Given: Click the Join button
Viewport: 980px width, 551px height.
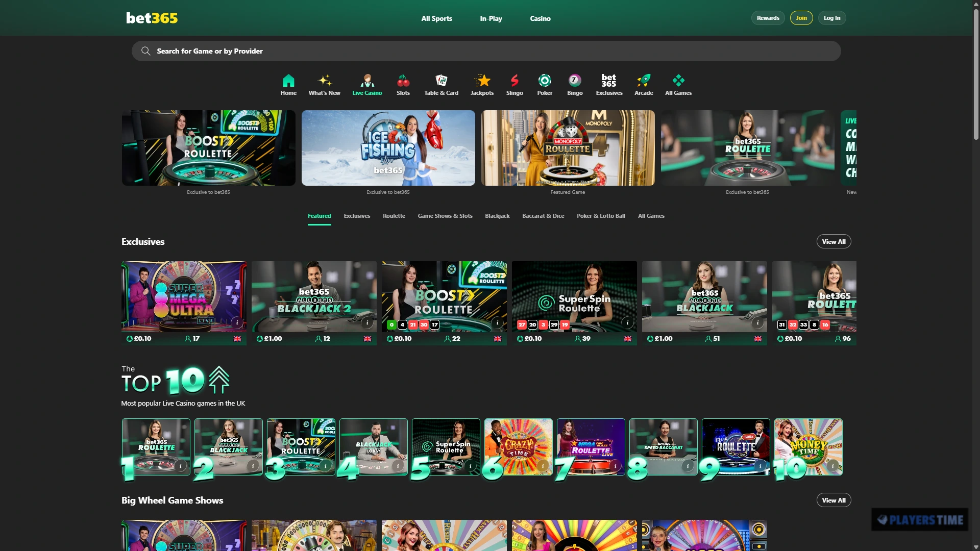Looking at the screenshot, I should (x=801, y=18).
